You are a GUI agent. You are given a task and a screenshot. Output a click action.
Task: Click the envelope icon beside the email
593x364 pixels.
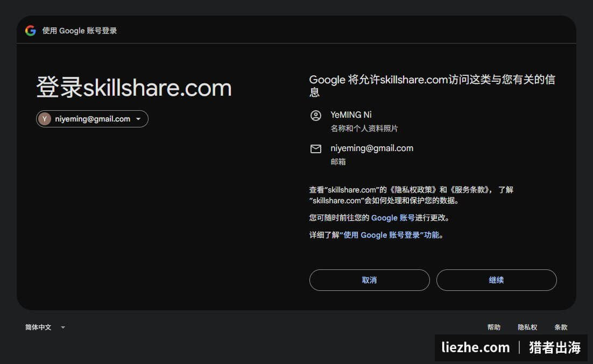click(316, 149)
